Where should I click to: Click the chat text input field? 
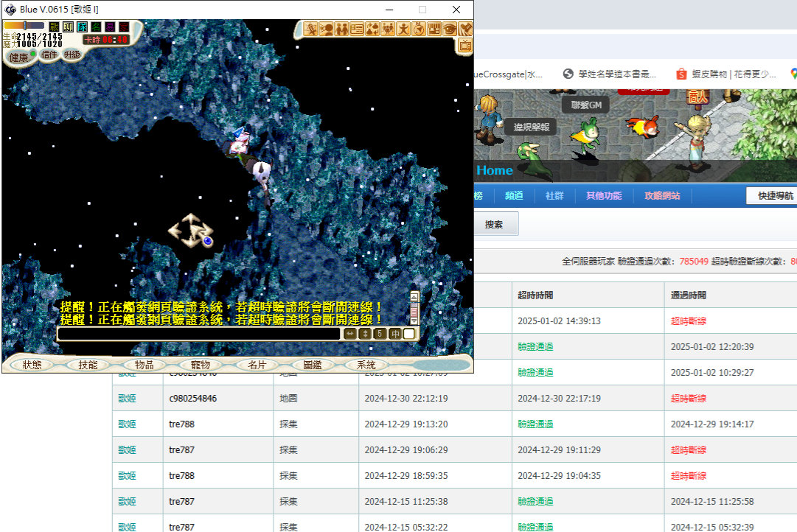pos(199,334)
